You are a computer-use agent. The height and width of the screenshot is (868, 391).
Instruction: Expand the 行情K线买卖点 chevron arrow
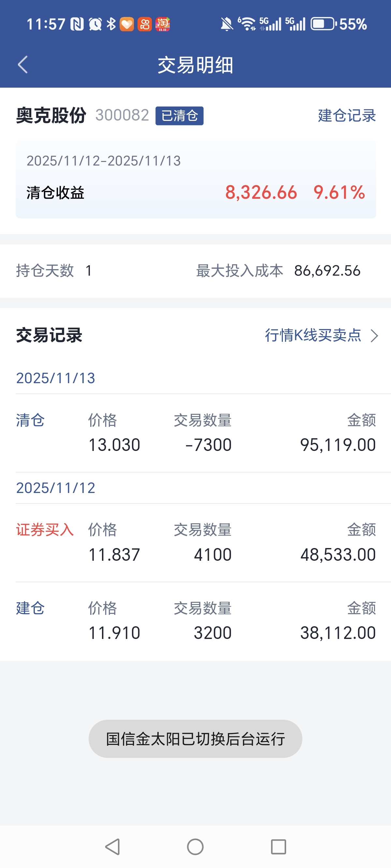pyautogui.click(x=374, y=336)
